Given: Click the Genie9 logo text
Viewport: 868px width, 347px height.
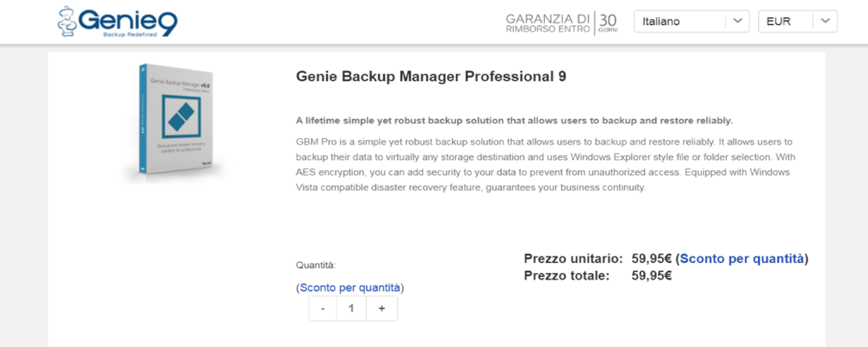Looking at the screenshot, I should [128, 21].
